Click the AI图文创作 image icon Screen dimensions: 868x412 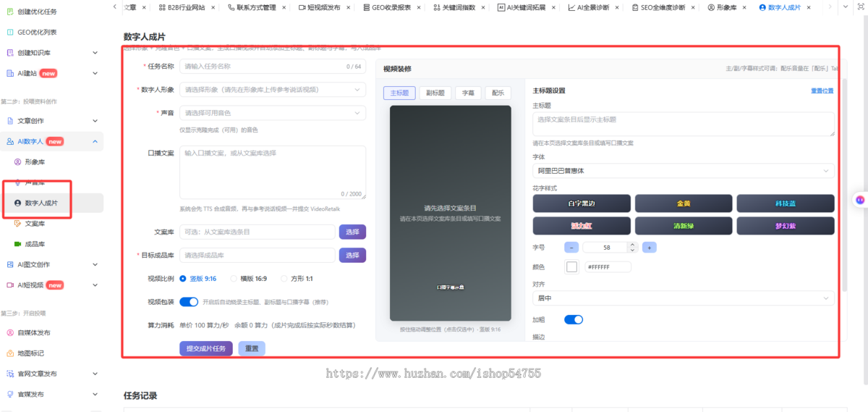click(x=10, y=264)
